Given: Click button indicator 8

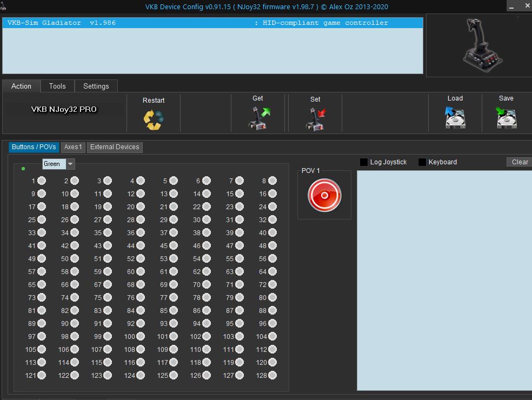Looking at the screenshot, I should tap(272, 181).
